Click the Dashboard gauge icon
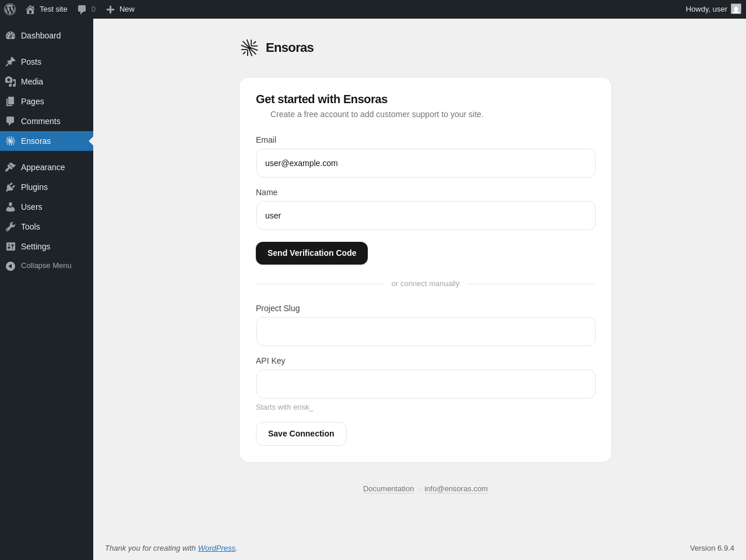746x560 pixels. (10, 36)
